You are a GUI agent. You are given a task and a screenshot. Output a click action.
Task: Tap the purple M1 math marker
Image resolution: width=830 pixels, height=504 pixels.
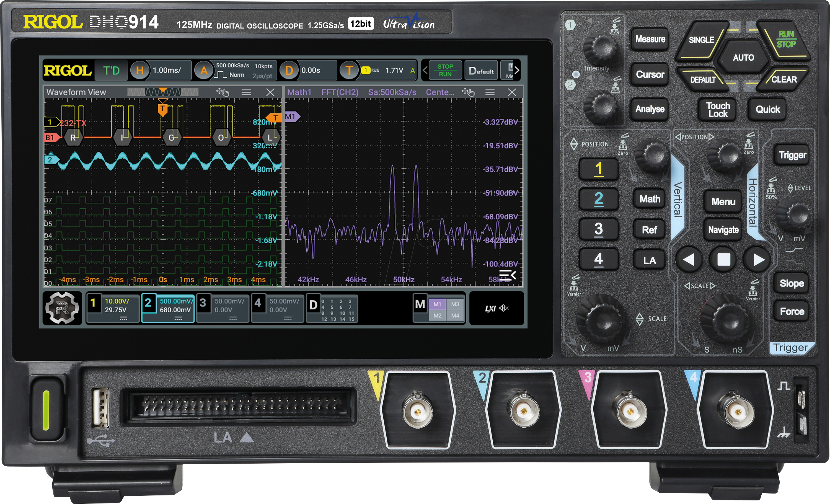pos(292,117)
